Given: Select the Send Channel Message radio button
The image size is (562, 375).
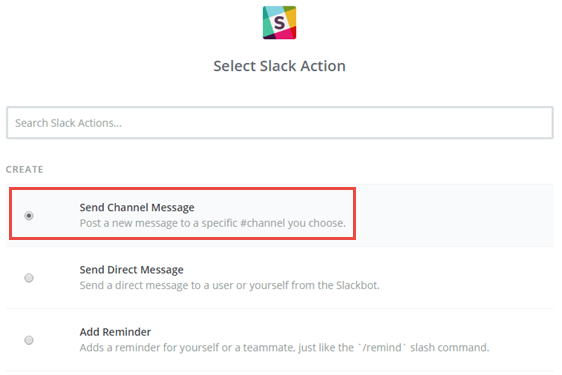Looking at the screenshot, I should [x=29, y=215].
